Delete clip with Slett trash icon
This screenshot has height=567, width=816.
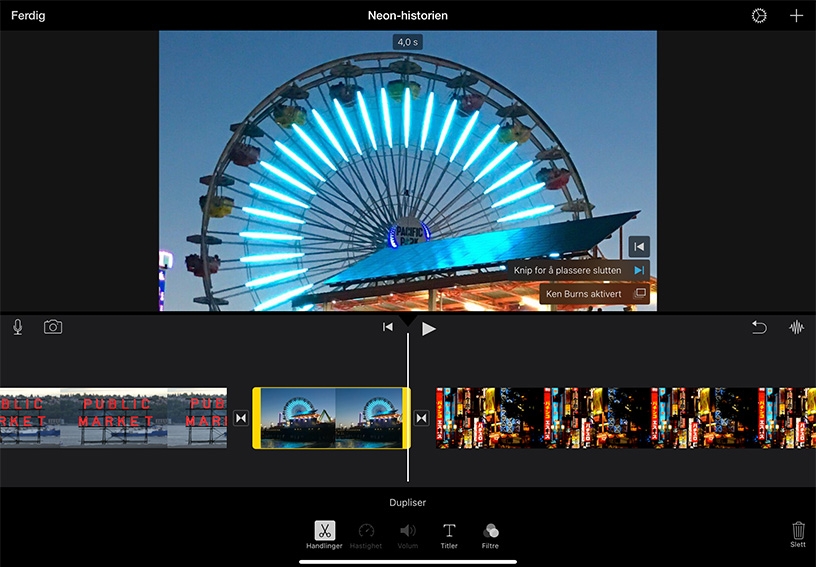(x=798, y=535)
